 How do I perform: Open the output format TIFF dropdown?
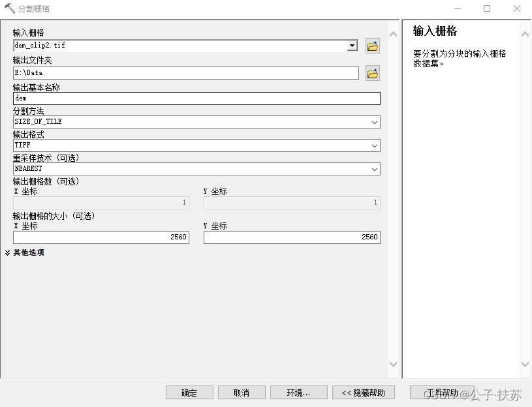pyautogui.click(x=375, y=145)
